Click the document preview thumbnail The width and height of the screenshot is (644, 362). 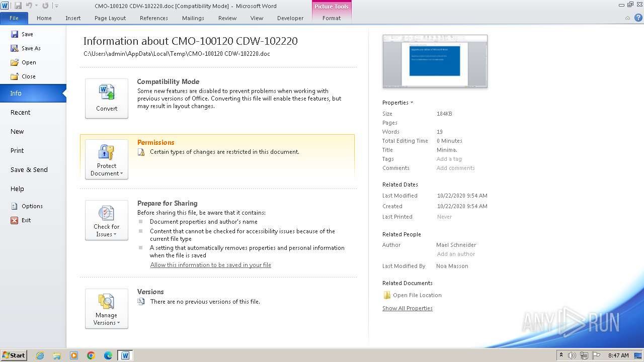coord(435,61)
